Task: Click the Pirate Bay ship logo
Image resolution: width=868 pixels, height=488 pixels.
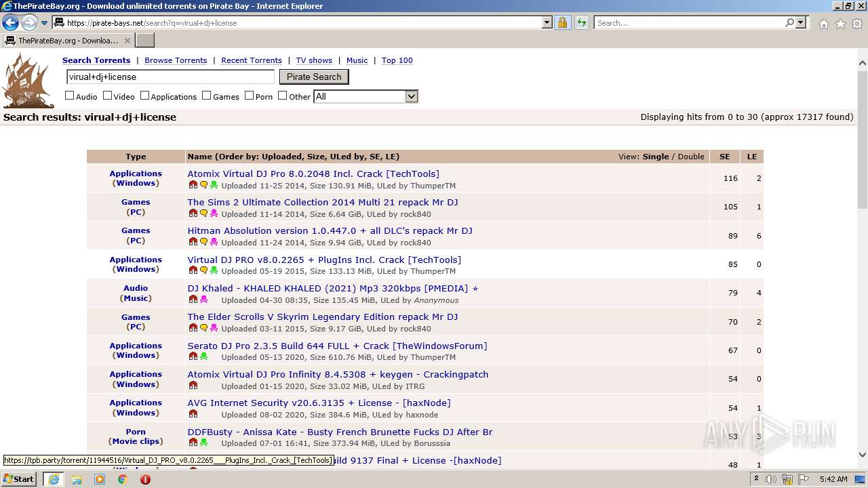Action: [x=28, y=81]
